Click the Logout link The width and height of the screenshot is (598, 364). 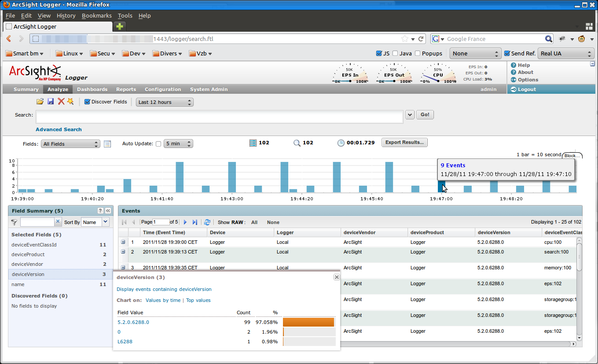tap(527, 89)
